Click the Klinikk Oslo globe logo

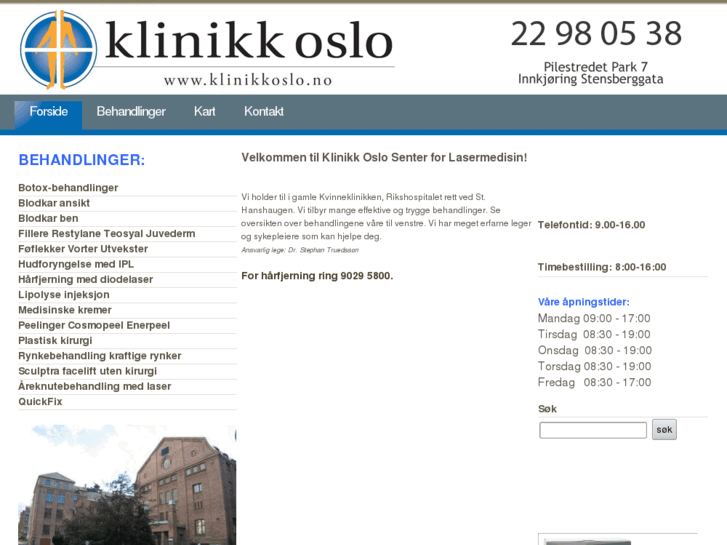coord(58,50)
